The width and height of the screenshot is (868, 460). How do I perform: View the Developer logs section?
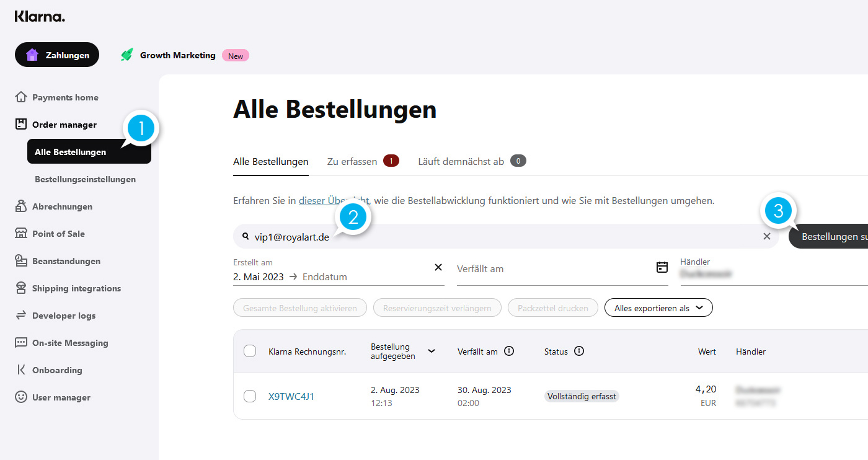pos(65,315)
